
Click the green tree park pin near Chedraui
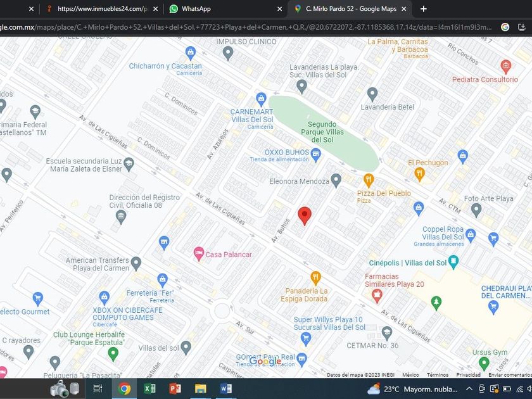[x=436, y=303]
